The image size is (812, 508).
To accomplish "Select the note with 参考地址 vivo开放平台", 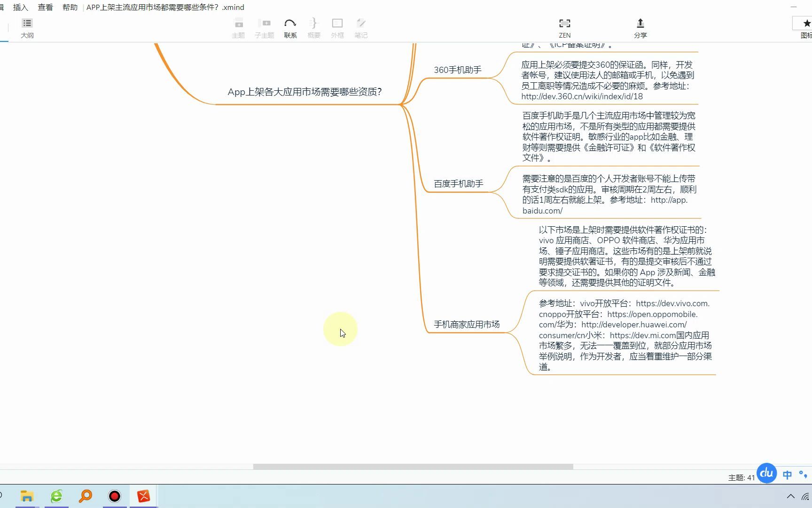I will 625,335.
